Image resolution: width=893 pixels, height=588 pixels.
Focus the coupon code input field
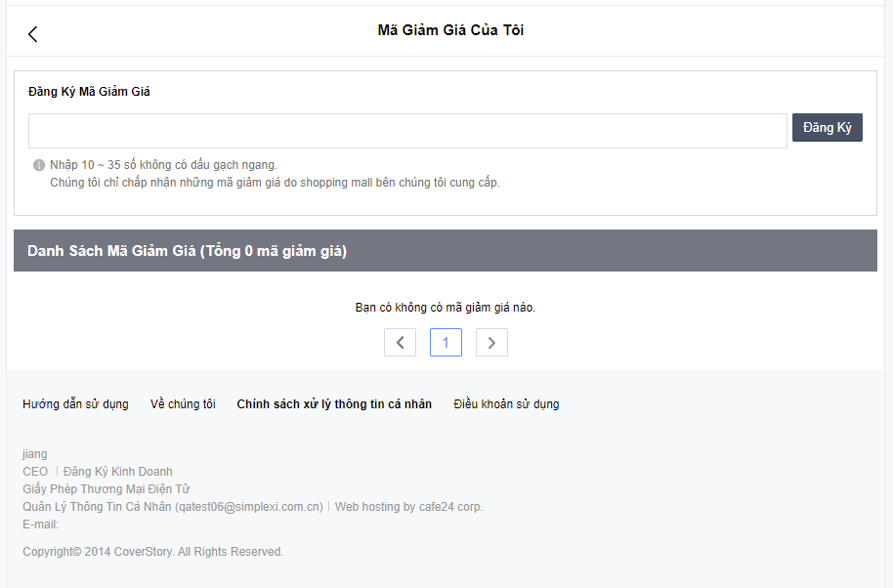click(x=407, y=131)
